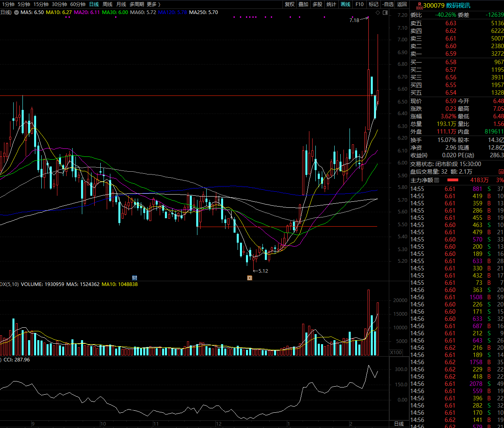The height and width of the screenshot is (428, 504).
Task: Click the CCI: 287.96 indicator label
Action: 16,360
